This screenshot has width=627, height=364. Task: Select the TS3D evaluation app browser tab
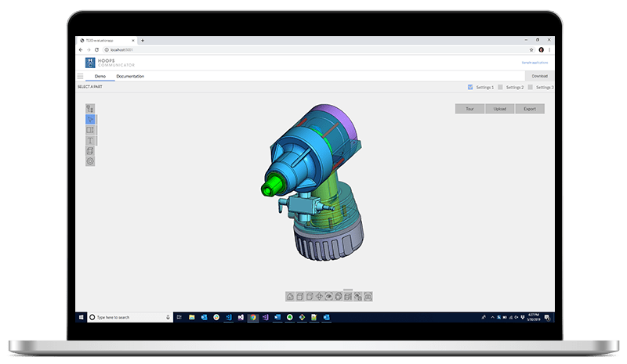(107, 41)
